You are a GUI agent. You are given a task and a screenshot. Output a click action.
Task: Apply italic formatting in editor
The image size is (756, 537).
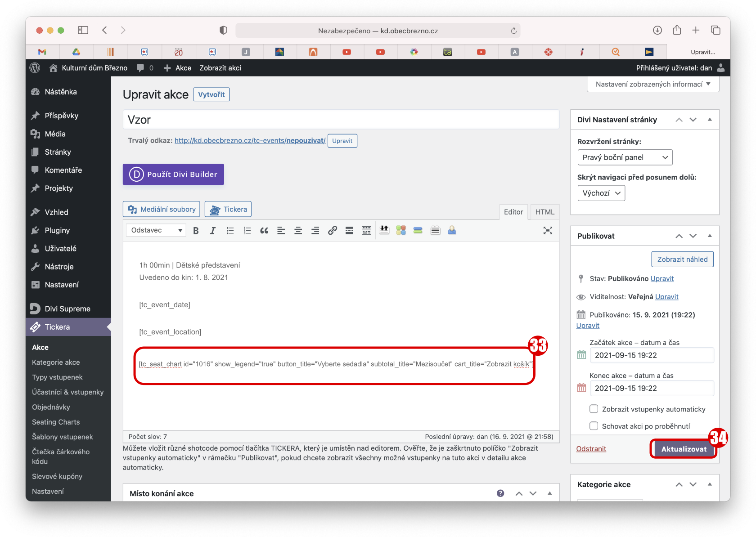coord(213,231)
